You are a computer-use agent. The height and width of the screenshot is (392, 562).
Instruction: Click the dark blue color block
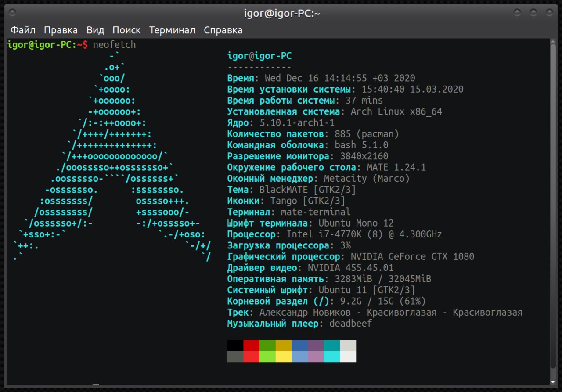(300, 345)
